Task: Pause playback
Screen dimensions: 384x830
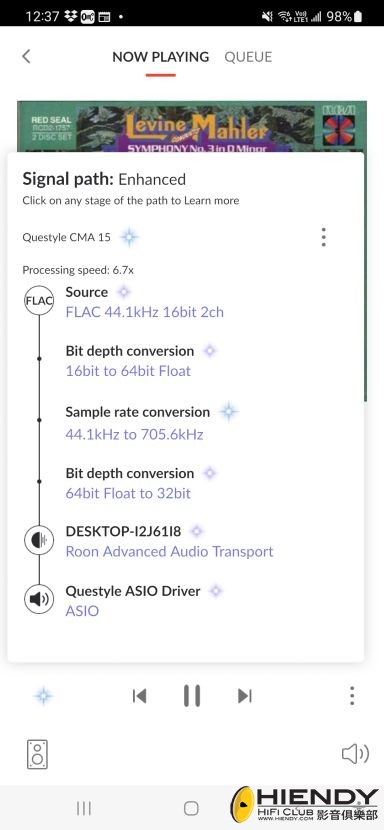Action: coord(192,696)
